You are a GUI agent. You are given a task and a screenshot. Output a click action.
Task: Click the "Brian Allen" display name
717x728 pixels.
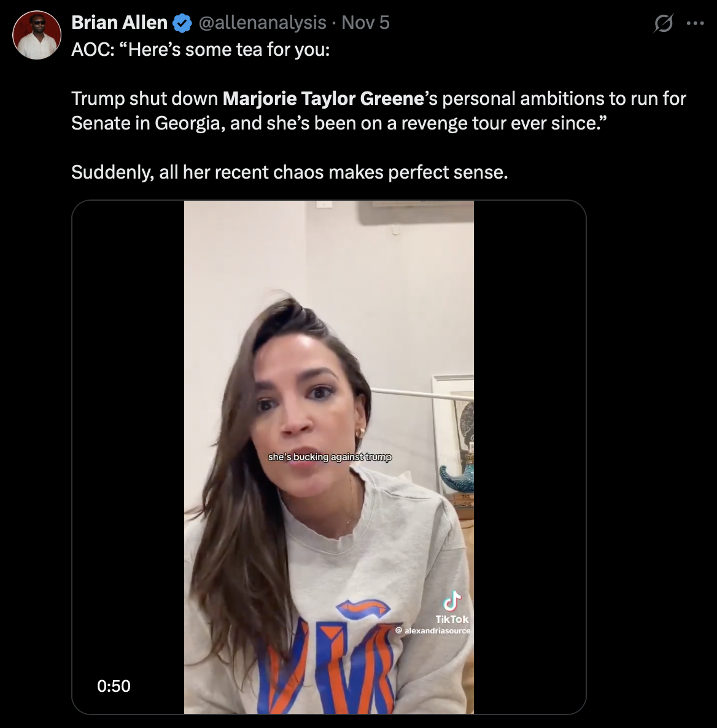point(120,22)
